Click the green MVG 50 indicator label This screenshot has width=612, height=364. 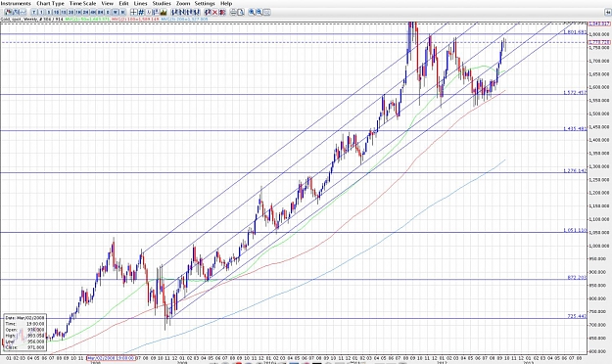(87, 19)
